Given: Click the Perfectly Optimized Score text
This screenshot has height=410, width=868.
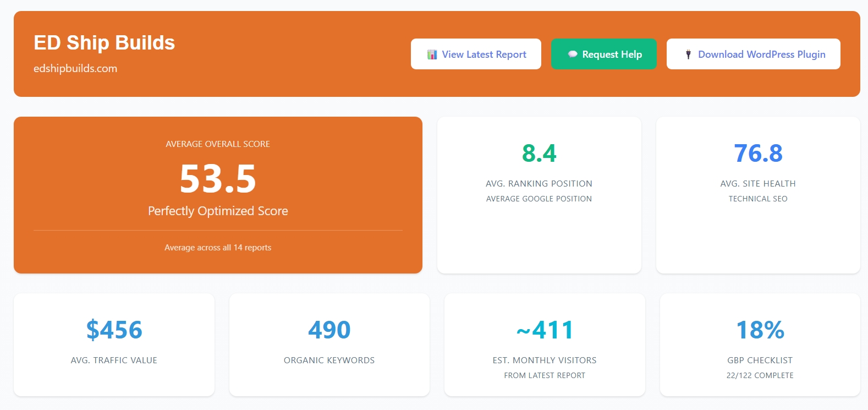Looking at the screenshot, I should tap(218, 211).
